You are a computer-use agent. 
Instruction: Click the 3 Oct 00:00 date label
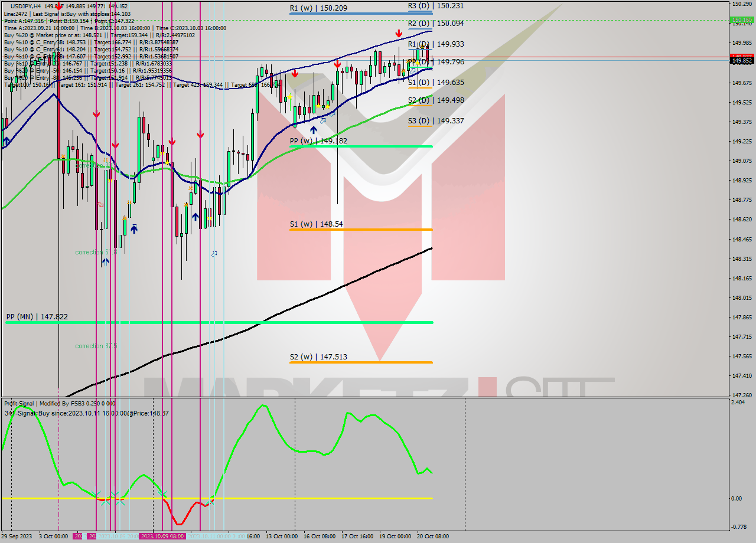(53, 537)
